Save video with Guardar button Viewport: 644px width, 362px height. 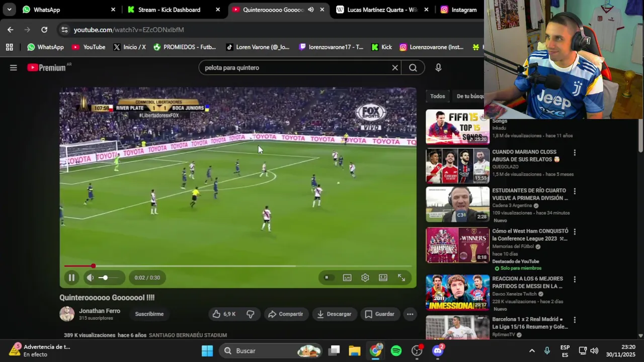tap(380, 314)
